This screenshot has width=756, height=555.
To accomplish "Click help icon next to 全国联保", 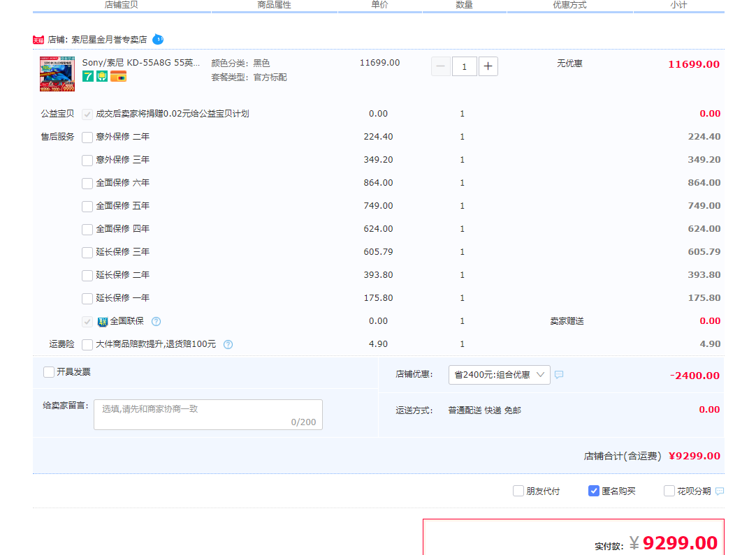I will (157, 321).
